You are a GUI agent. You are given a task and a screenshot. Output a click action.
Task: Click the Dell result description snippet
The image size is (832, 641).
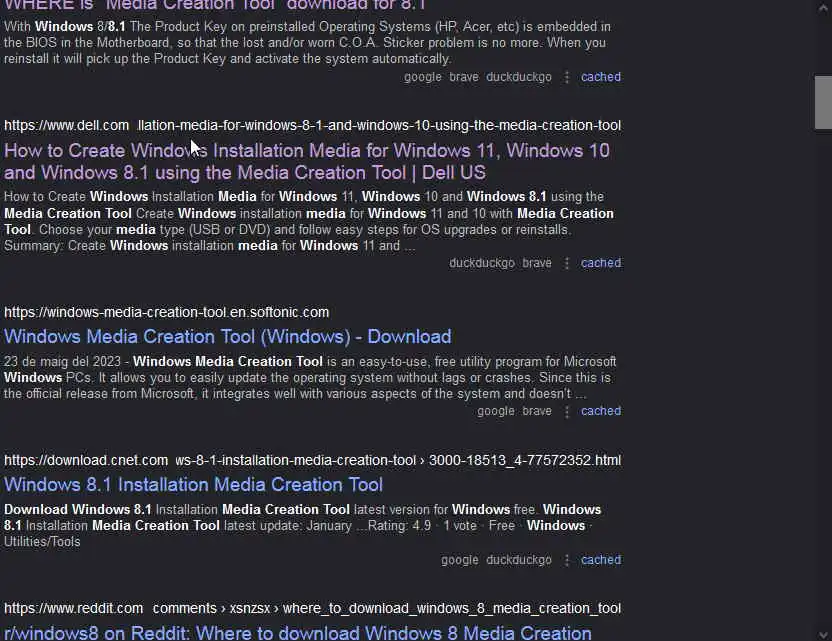[x=309, y=221]
